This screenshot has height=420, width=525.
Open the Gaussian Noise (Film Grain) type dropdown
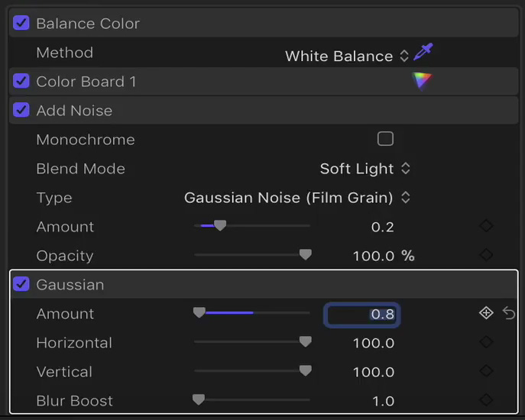[x=297, y=198]
